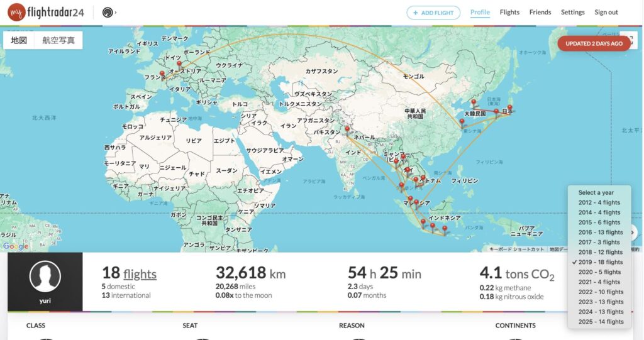The image size is (644, 340).
Task: Switch map to 地図 map view
Action: tap(19, 40)
